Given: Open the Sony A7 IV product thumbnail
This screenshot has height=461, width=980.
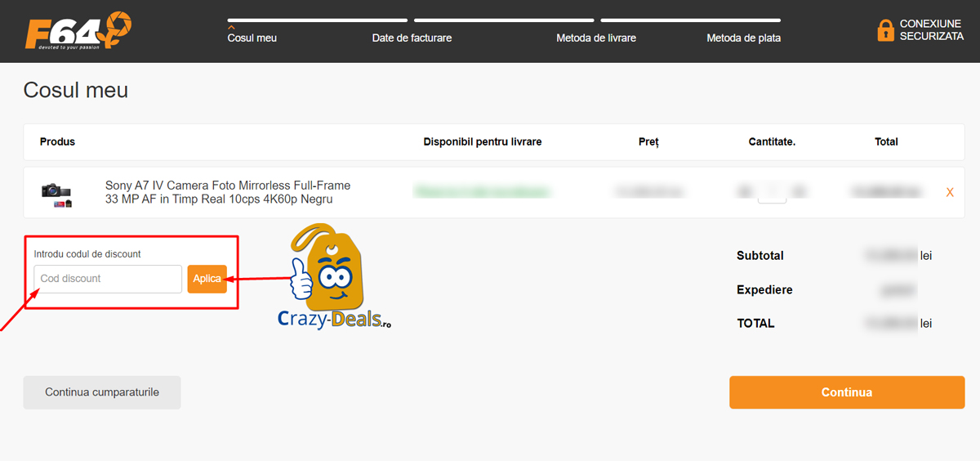Looking at the screenshot, I should click(x=57, y=194).
